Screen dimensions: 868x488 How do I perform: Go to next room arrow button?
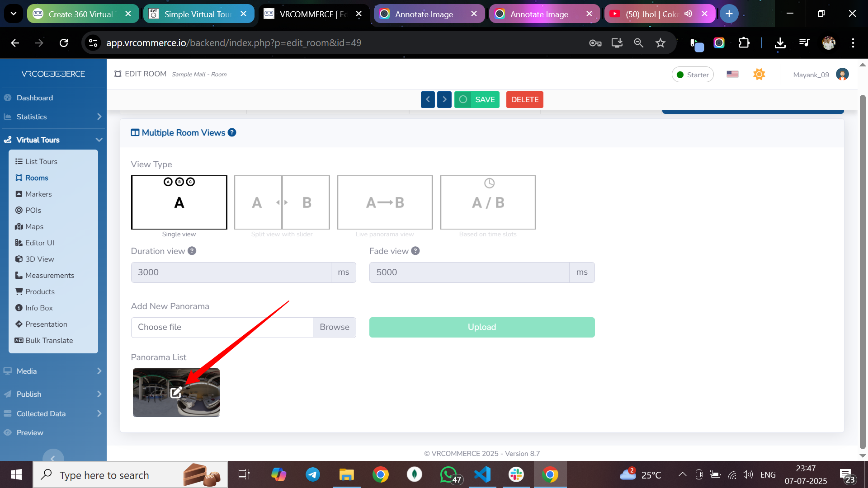click(444, 99)
